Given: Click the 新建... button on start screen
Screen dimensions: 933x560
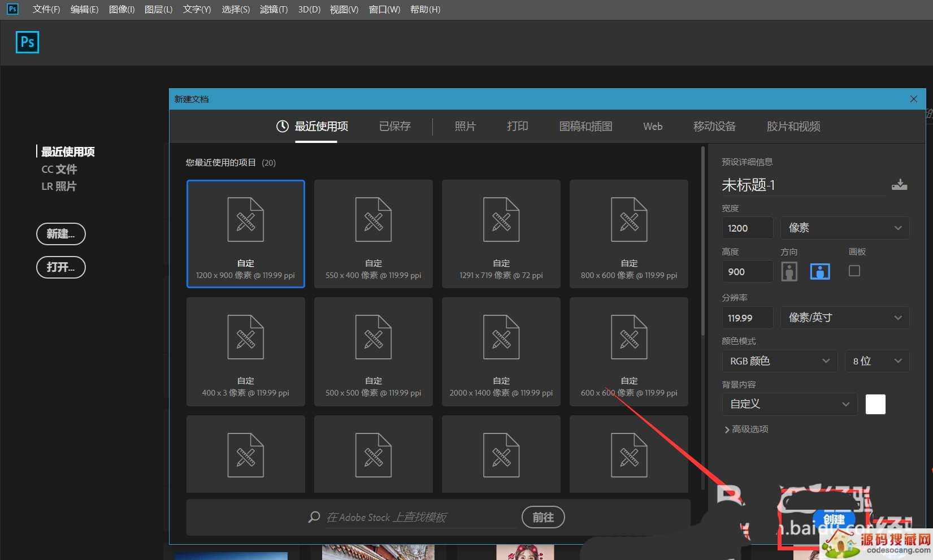Looking at the screenshot, I should [x=60, y=234].
